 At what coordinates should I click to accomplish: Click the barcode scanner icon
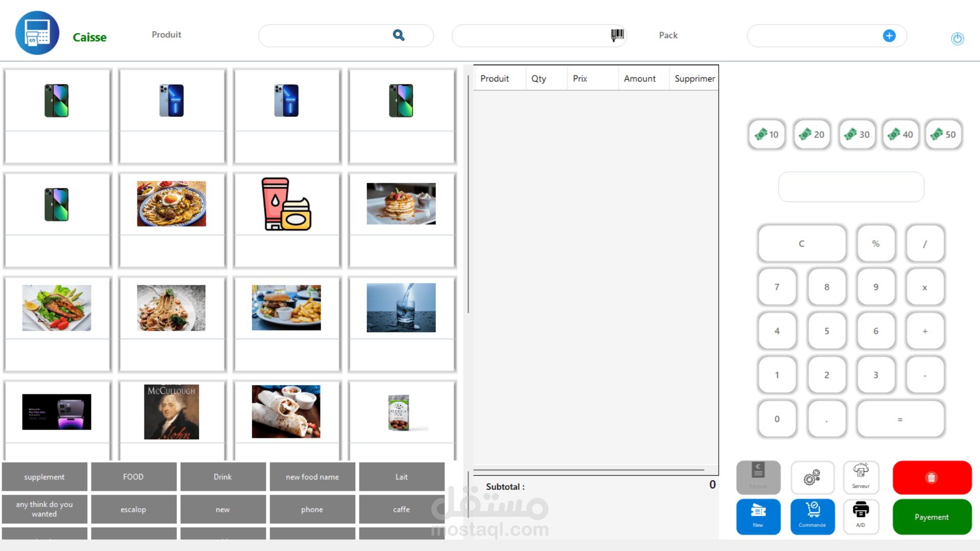pos(617,35)
